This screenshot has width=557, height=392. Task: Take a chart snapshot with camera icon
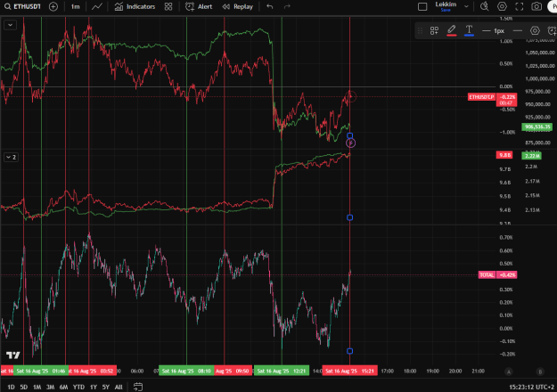click(537, 6)
